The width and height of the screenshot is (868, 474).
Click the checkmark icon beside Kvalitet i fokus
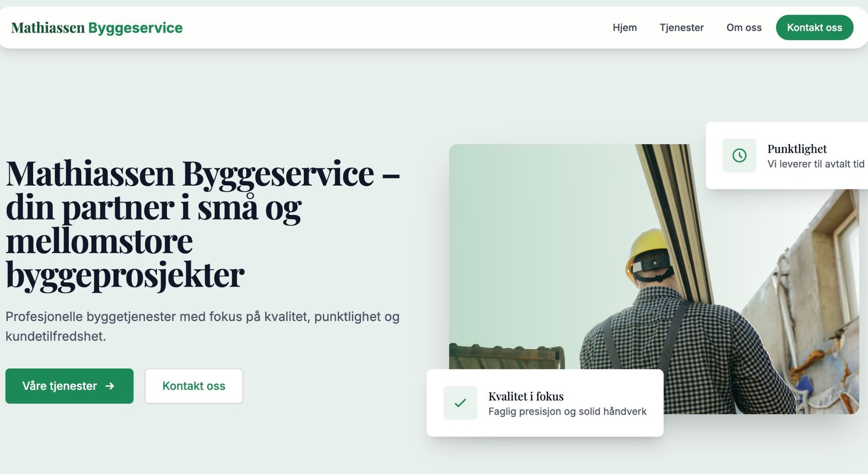[460, 403]
